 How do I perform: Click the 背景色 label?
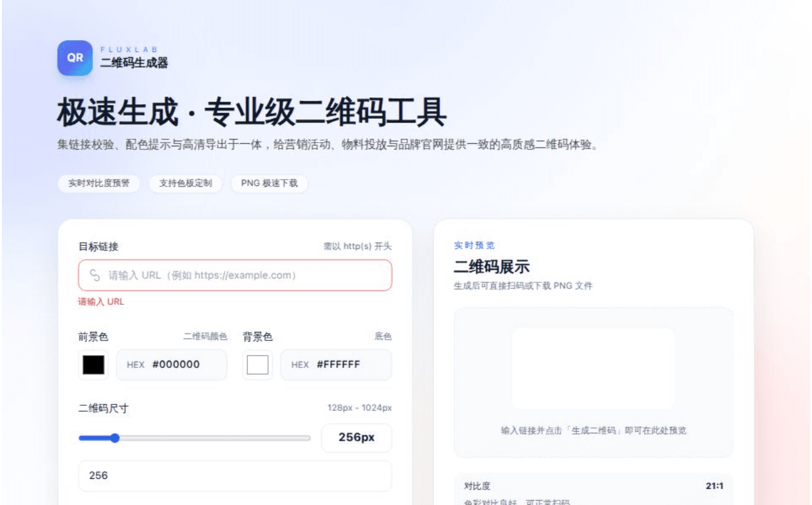pos(258,337)
